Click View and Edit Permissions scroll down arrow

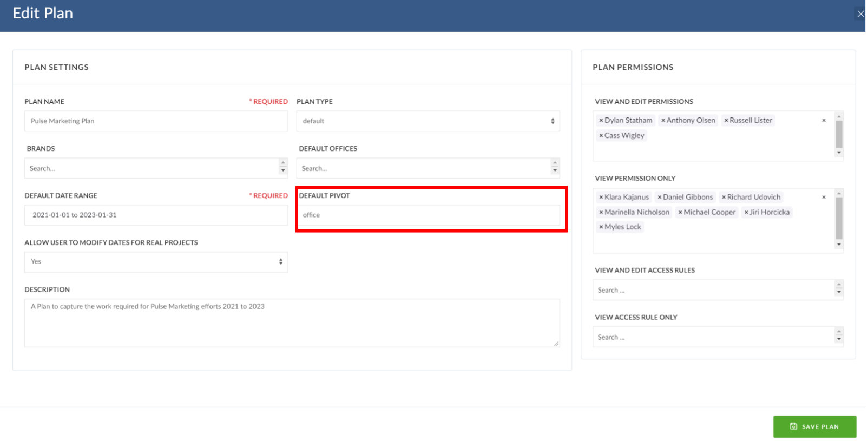(x=839, y=153)
